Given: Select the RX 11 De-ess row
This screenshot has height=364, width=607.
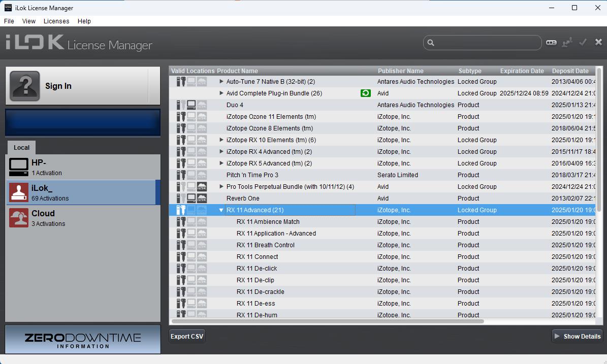Looking at the screenshot, I should coord(382,304).
